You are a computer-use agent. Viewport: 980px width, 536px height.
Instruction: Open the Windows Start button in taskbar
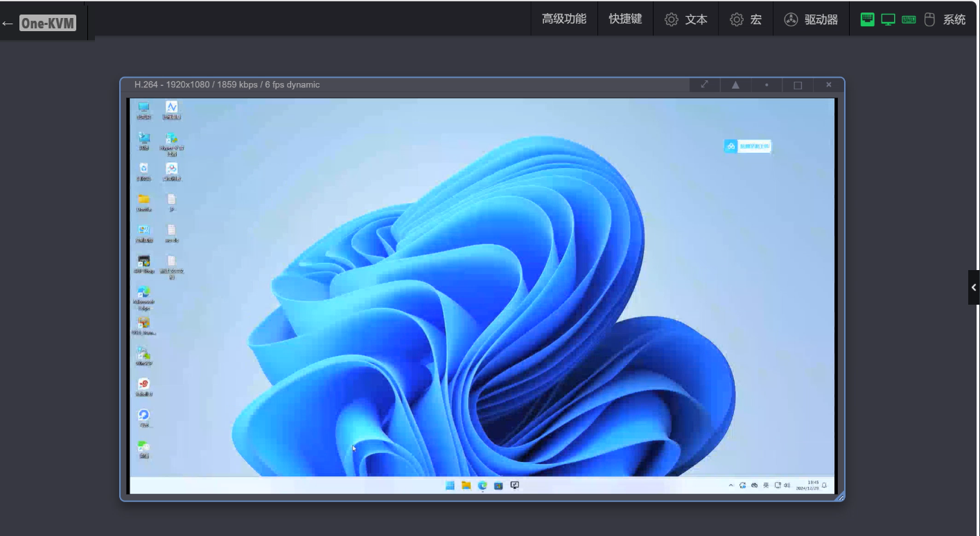coord(450,485)
